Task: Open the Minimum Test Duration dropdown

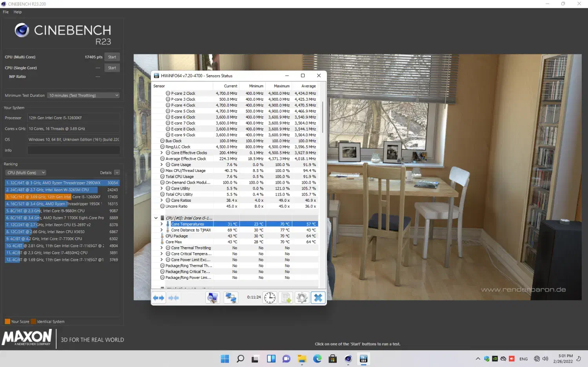Action: click(83, 96)
